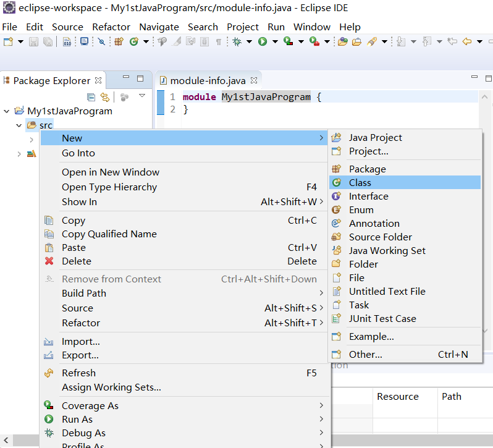Click Open Type Hierarchy menu entry
Screen dimensions: 493x448
tap(185, 187)
